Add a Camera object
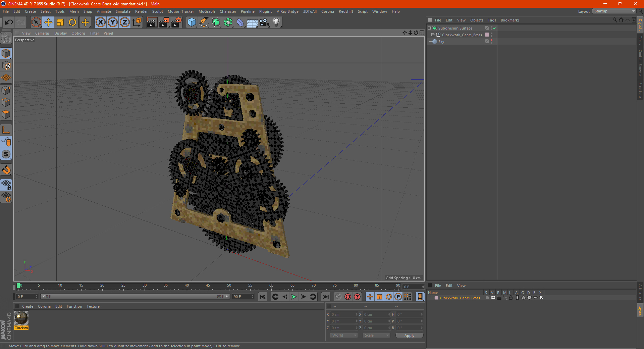 coord(264,22)
